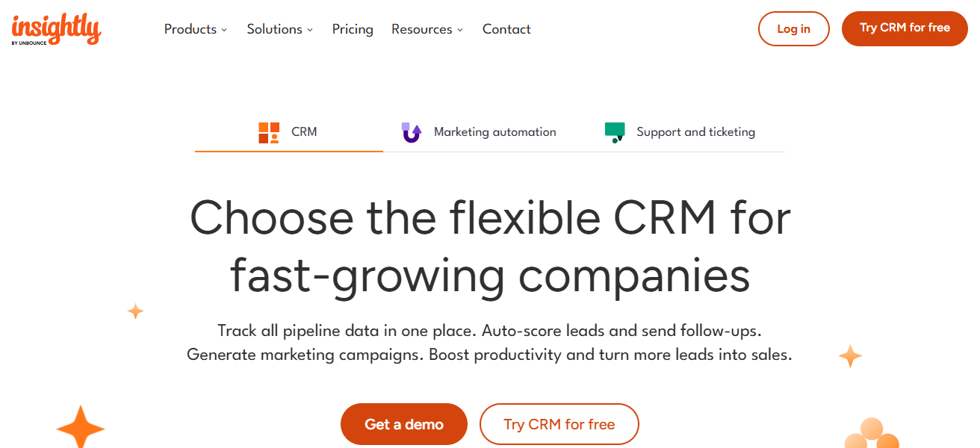Viewport: 980px width, 448px height.
Task: Select the CRM tab
Action: (303, 132)
